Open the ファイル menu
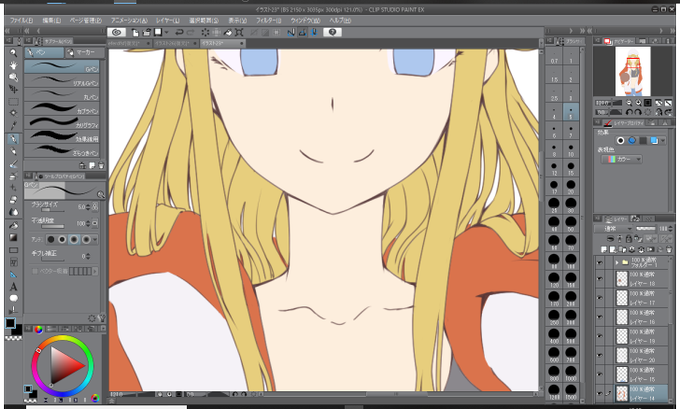This screenshot has height=409, width=680. point(21,20)
